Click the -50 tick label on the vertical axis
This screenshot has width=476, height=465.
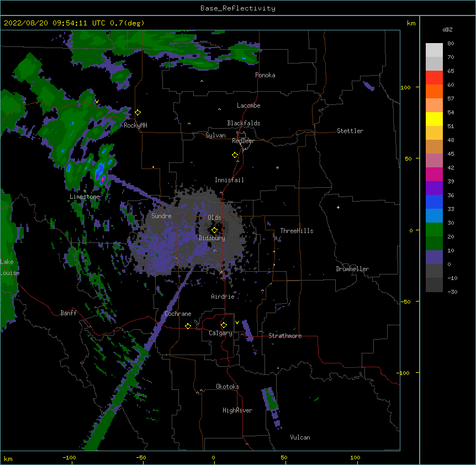405,302
